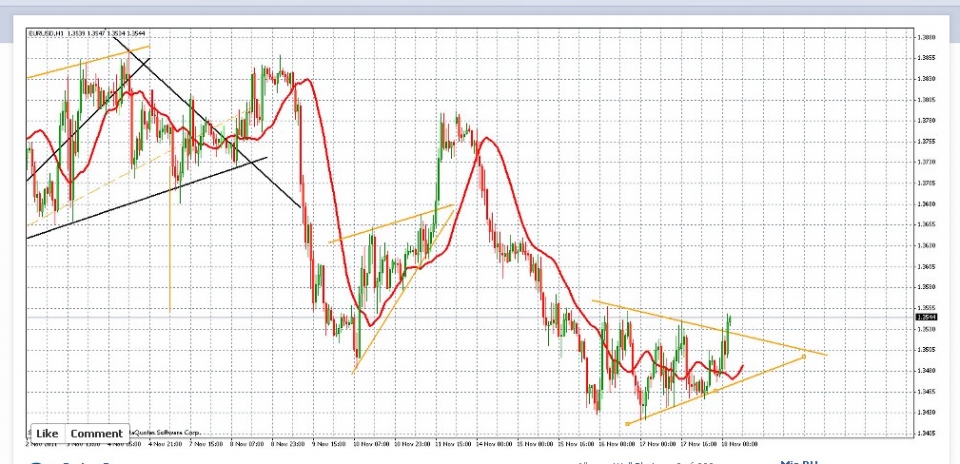Click the highlighted current price tag 1.3544
960x464 pixels.
point(925,317)
